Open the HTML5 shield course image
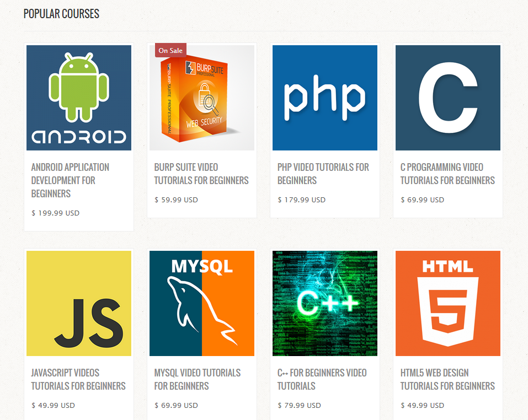The width and height of the screenshot is (528, 420). 448,303
